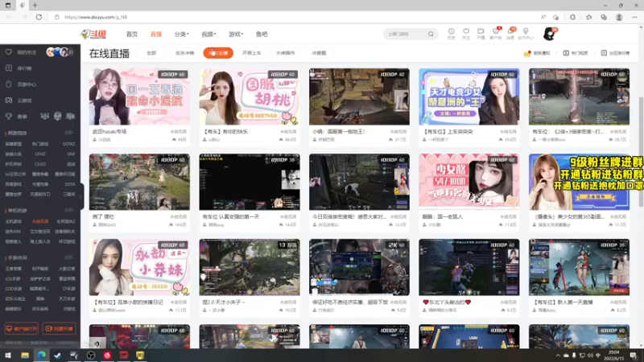Select the 大神操作 filter pill
The height and width of the screenshot is (362, 644).
point(285,53)
